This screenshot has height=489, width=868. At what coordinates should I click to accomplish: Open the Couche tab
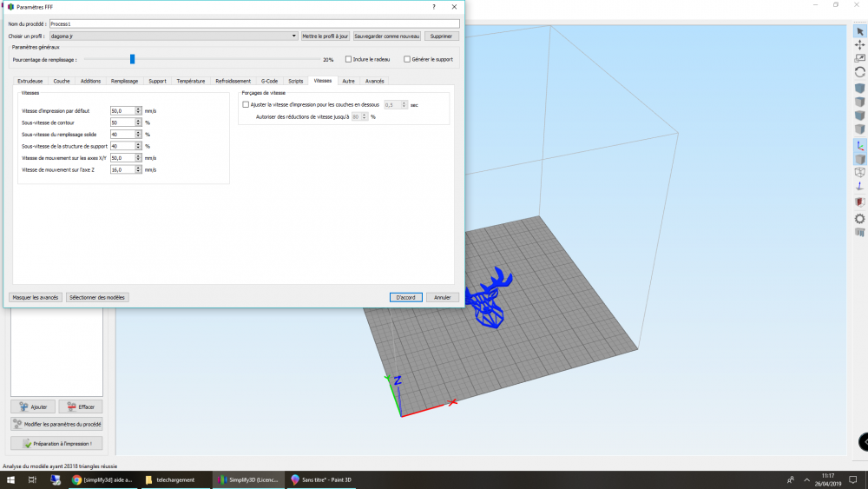pos(62,81)
